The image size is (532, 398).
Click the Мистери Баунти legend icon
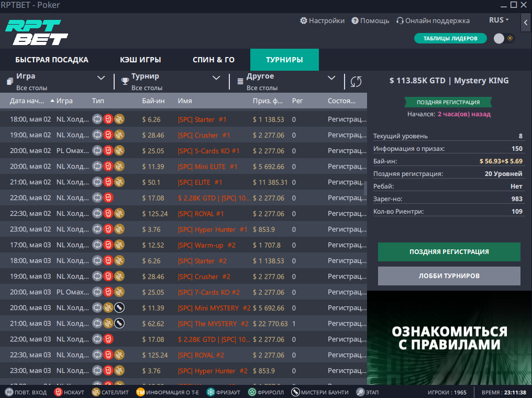coord(295,392)
